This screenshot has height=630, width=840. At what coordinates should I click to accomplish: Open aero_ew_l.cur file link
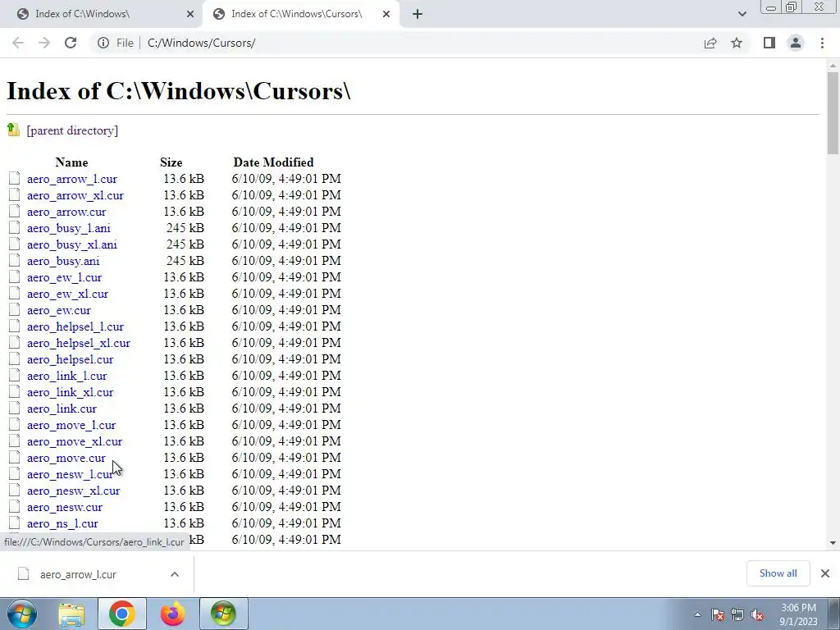point(64,277)
